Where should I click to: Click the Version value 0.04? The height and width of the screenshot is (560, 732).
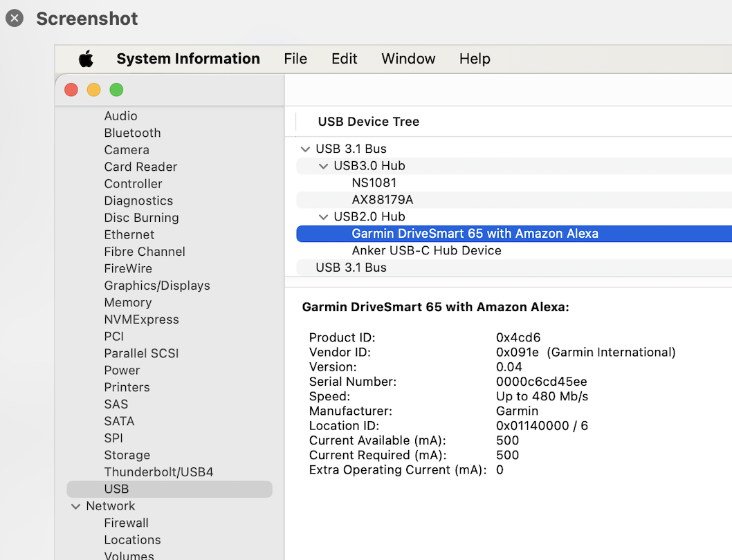point(509,367)
